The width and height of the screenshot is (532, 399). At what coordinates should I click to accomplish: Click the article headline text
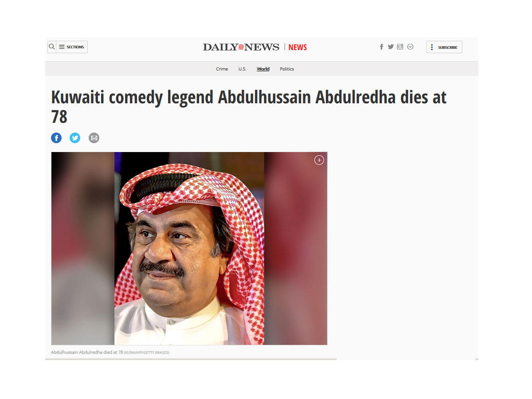(249, 107)
